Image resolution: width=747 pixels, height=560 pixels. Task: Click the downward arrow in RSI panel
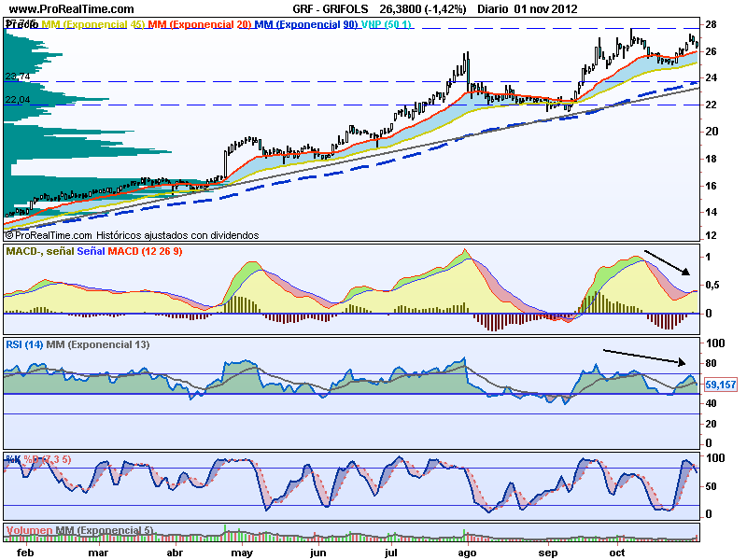645,357
